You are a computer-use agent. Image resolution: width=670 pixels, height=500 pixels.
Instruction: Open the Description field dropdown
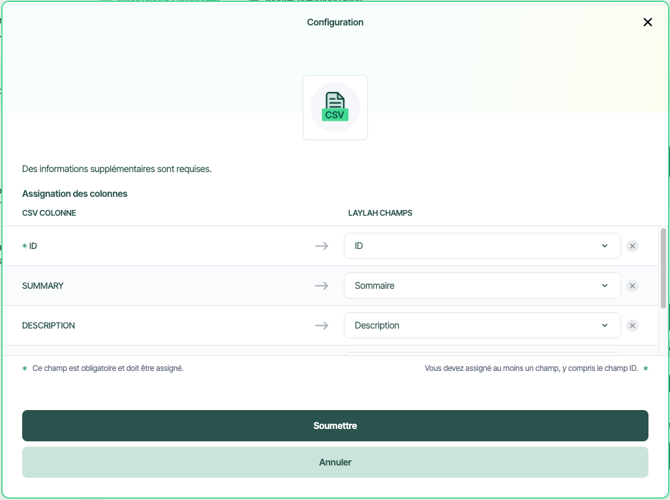coord(482,325)
